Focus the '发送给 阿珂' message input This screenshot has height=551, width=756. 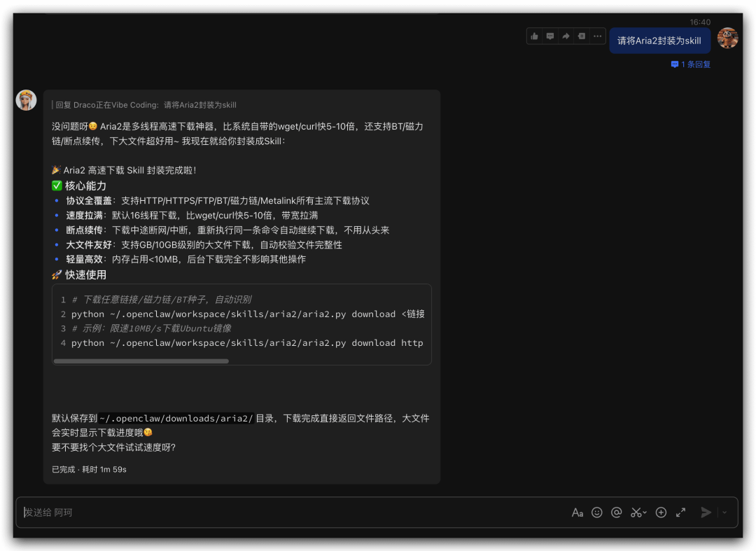pyautogui.click(x=280, y=512)
